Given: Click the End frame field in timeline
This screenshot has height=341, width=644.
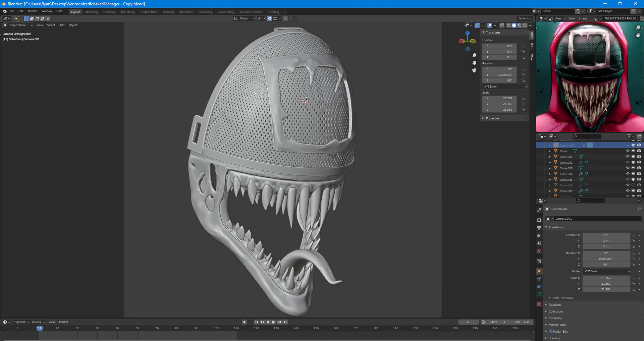Looking at the screenshot, I should click(522, 322).
